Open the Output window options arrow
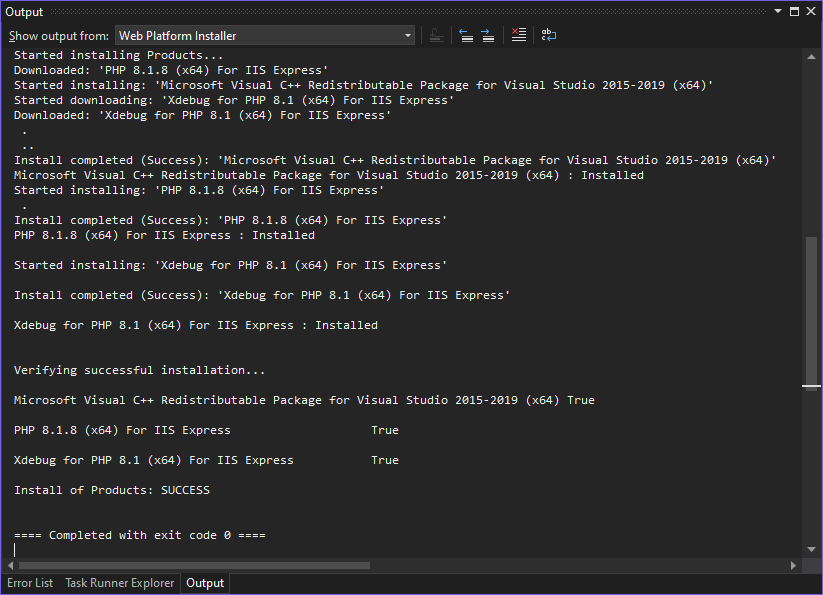The width and height of the screenshot is (823, 595). click(x=778, y=11)
